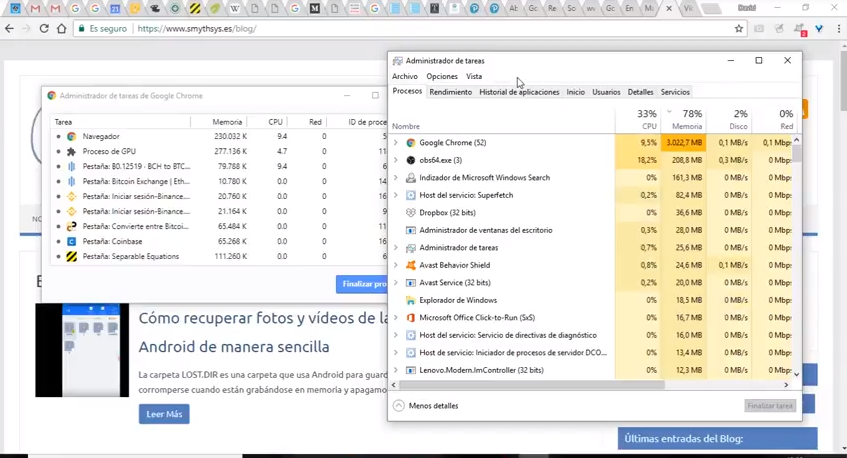Screen dimensions: 847x458
Task: Select Pestaña: B0.12519 - BCH to BTC row
Action: (219, 166)
